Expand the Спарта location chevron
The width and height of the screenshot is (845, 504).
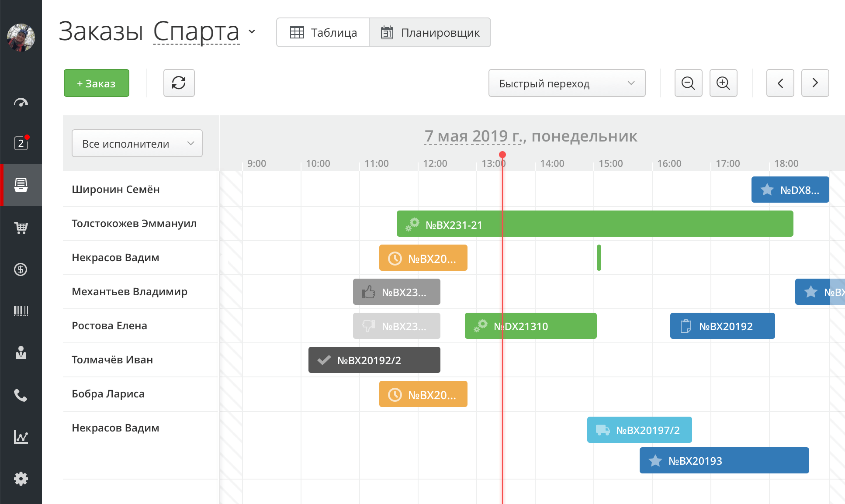(252, 31)
